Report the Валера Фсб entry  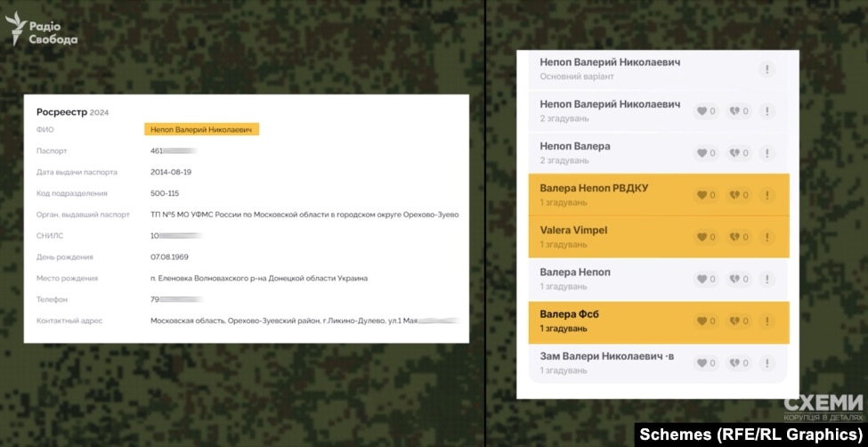tap(767, 321)
